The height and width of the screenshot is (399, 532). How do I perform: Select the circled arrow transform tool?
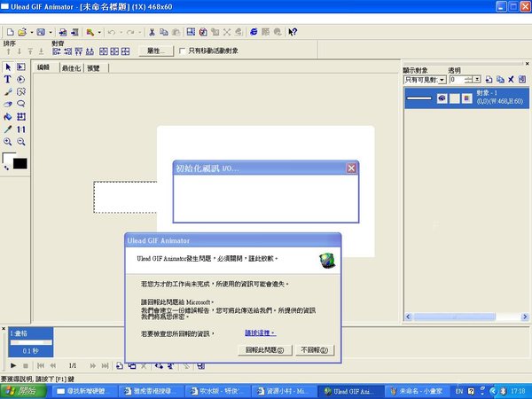click(21, 80)
